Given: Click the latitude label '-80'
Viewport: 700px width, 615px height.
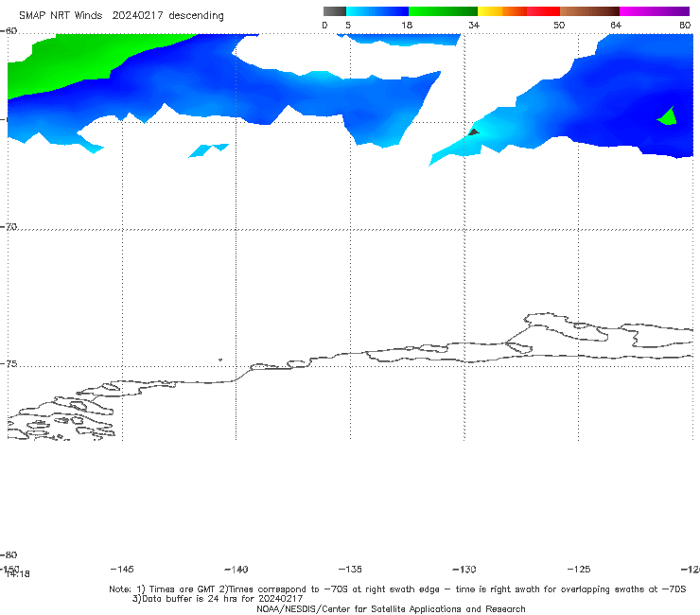Looking at the screenshot, I should [9, 554].
